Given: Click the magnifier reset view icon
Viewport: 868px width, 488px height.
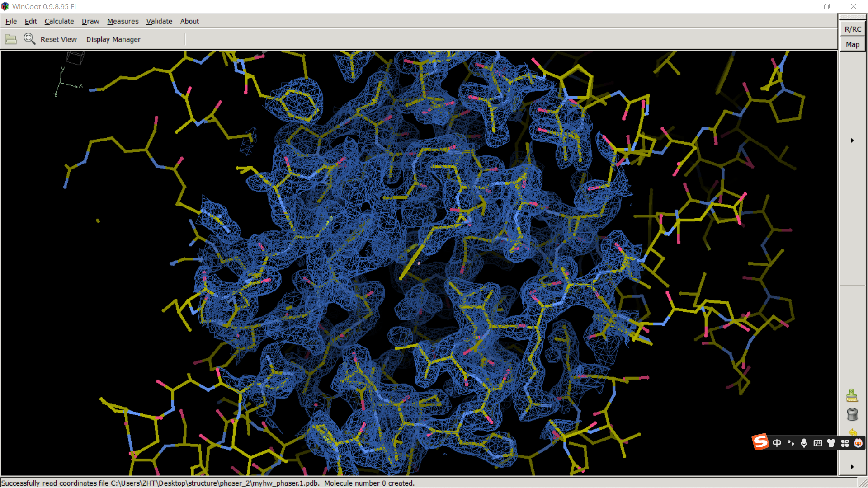Looking at the screenshot, I should click(x=29, y=39).
